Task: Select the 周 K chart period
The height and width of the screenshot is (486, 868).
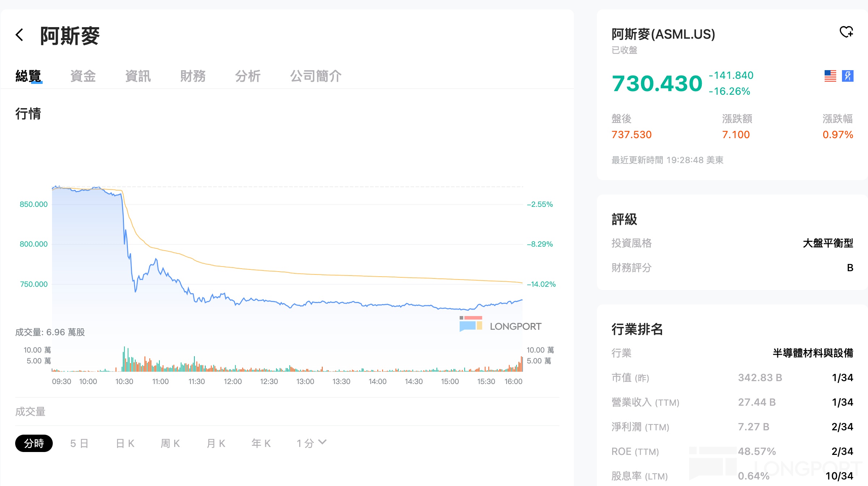Action: [170, 443]
